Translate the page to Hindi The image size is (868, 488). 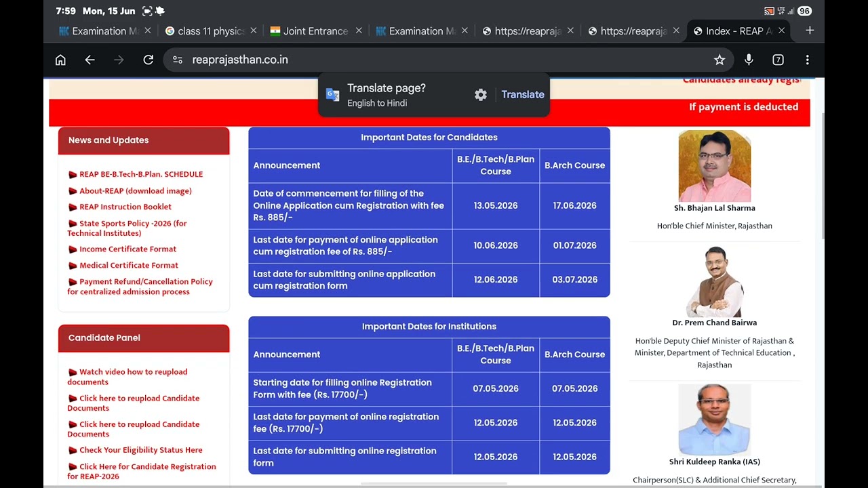(x=523, y=95)
